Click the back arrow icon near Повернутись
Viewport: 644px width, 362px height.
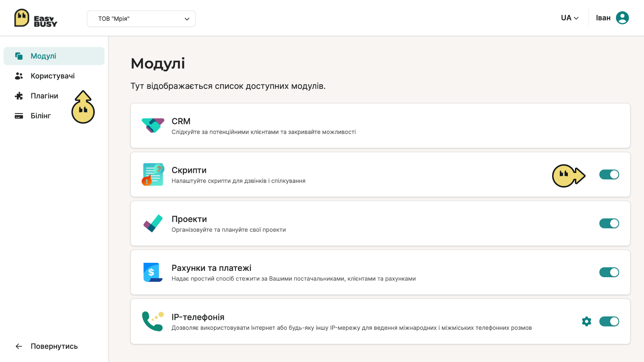[19, 346]
